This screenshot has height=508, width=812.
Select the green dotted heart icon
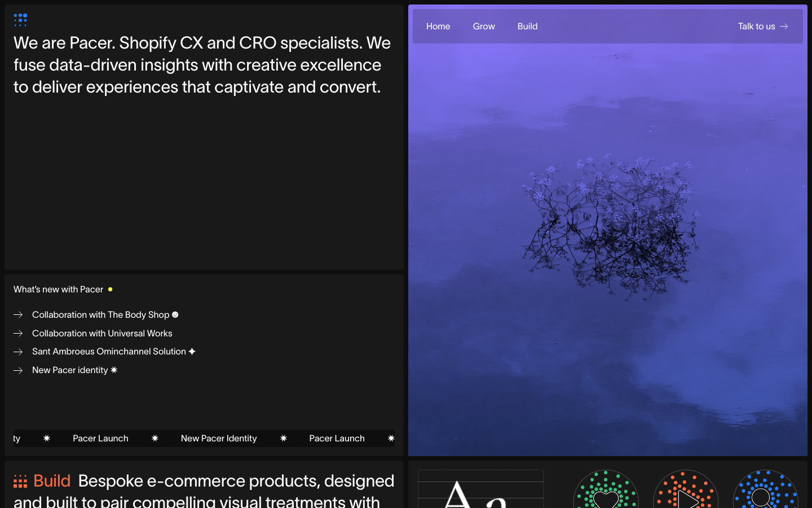pos(606,492)
